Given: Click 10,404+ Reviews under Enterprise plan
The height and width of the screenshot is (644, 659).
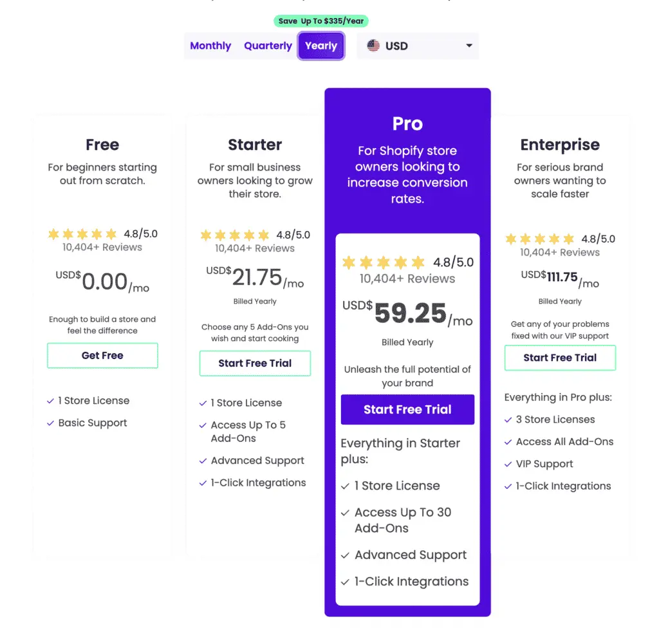Looking at the screenshot, I should 560,252.
